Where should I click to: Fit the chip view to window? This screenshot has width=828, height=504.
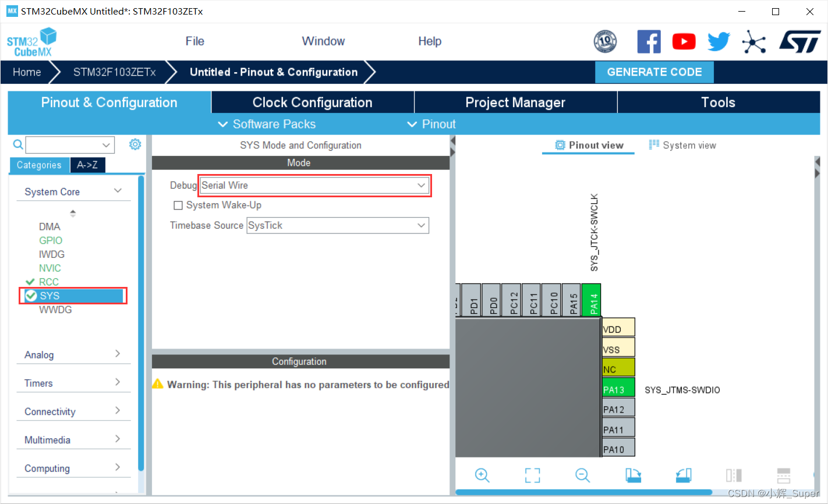pos(532,475)
